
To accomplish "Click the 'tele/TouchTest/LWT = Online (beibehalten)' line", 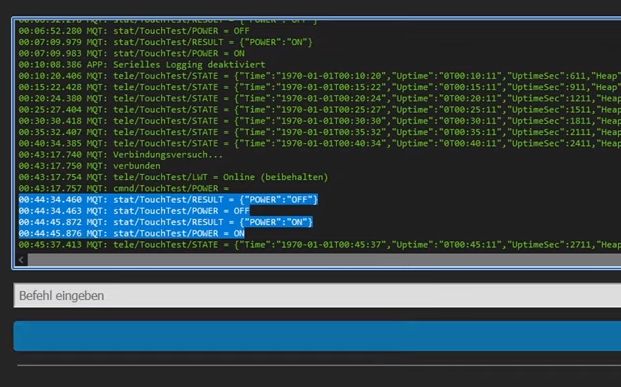I will 173,177.
